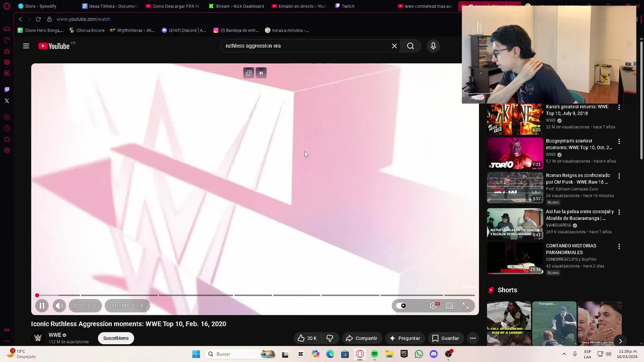This screenshot has height=362, width=644.
Task: Click the Suscribirme button
Action: click(x=116, y=338)
